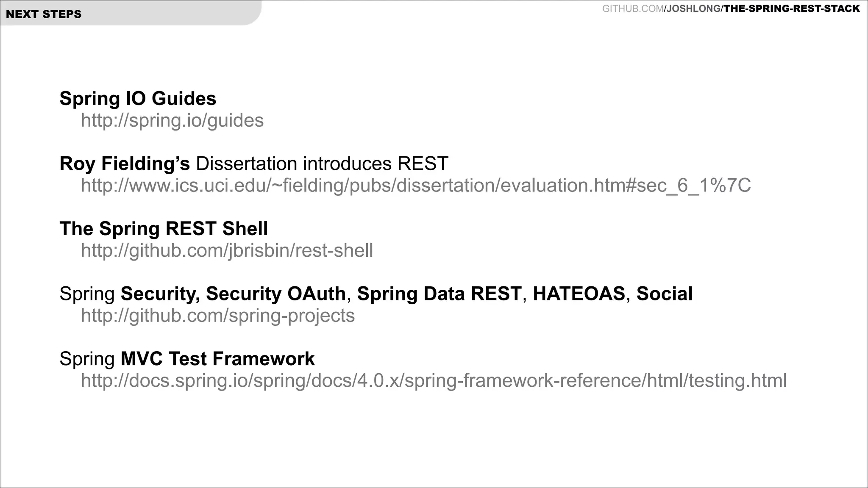
Task: Click the Security OAuth text
Action: [x=276, y=294]
